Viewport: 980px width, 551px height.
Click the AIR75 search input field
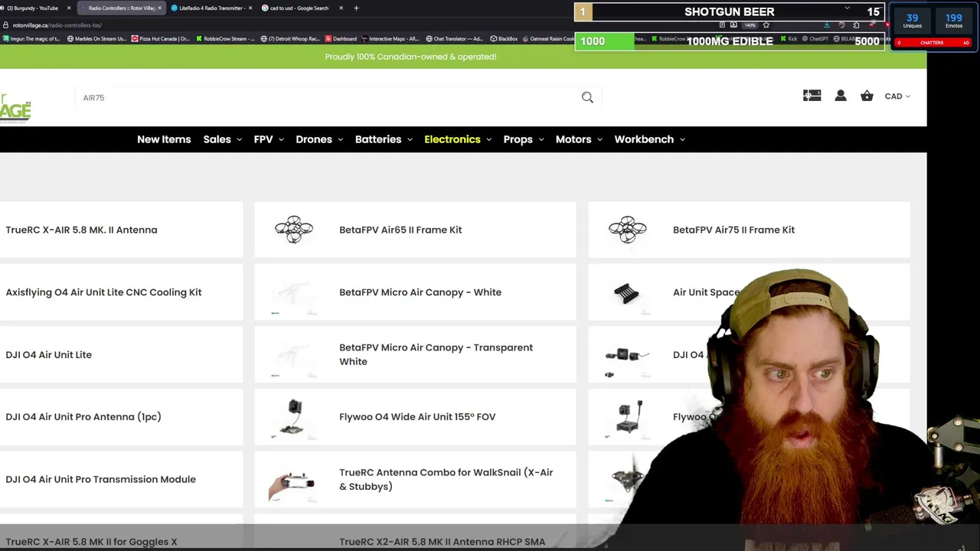[x=329, y=98]
